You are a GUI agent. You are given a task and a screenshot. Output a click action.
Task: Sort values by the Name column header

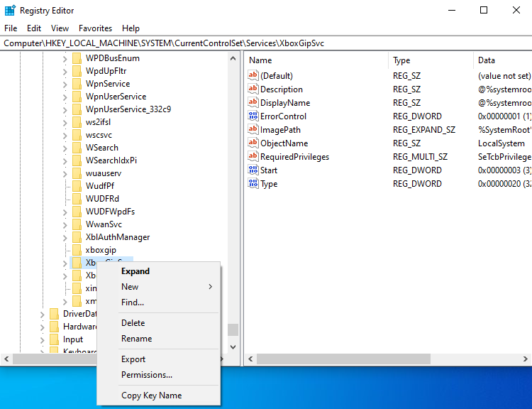(x=316, y=60)
